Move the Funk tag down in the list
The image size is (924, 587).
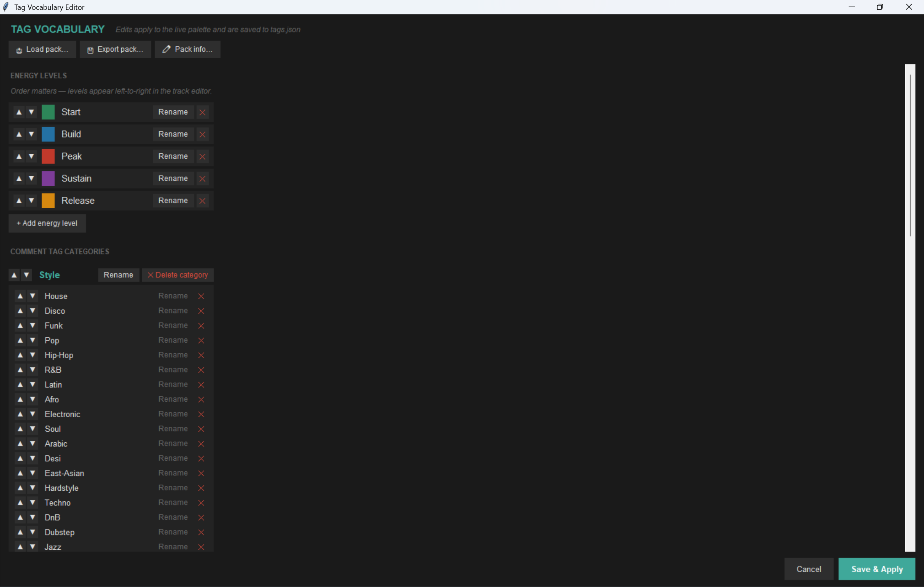[x=32, y=325]
